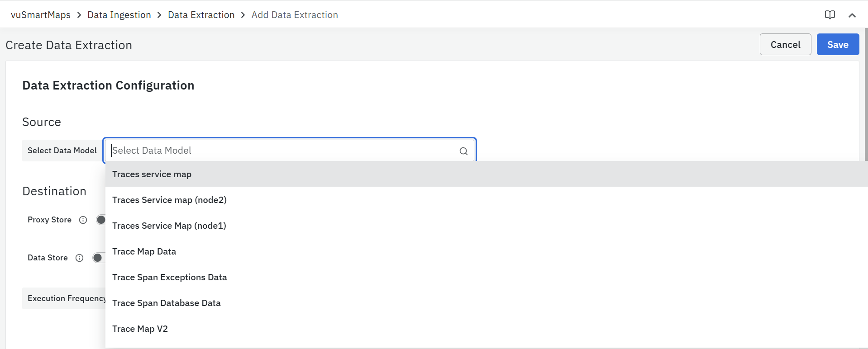
Task: Choose "Traces Service map (node2)" option
Action: click(x=169, y=200)
